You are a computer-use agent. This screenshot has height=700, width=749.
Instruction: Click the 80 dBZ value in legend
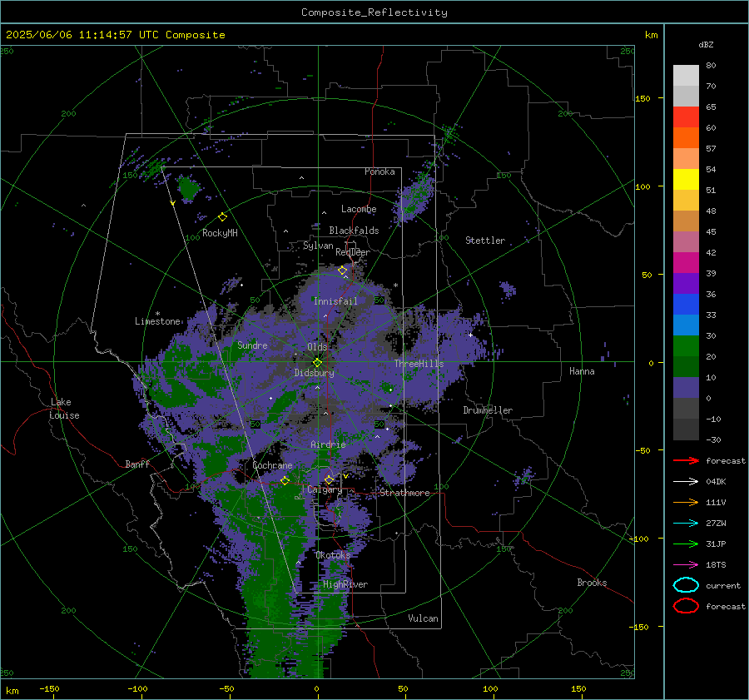click(x=711, y=66)
